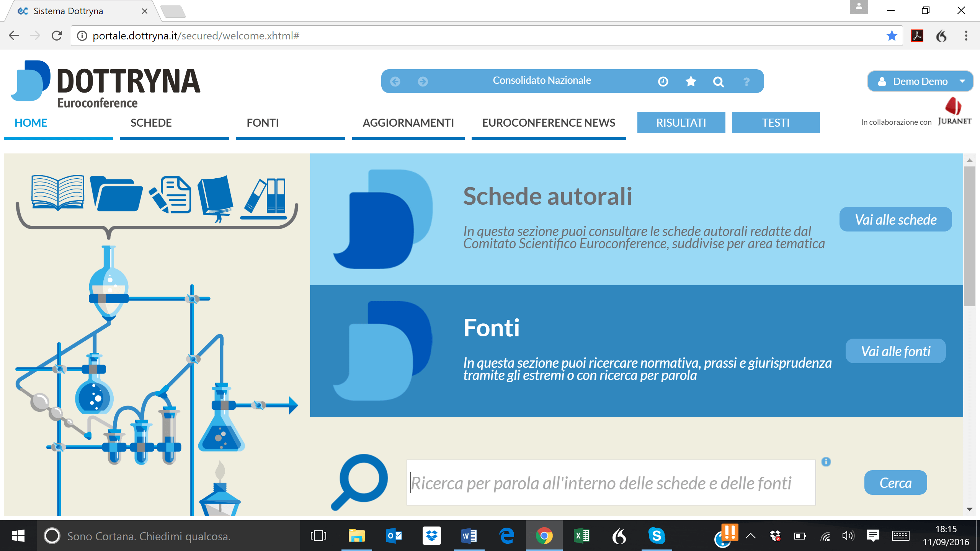Click the blue info icon beside search field

coord(826,462)
